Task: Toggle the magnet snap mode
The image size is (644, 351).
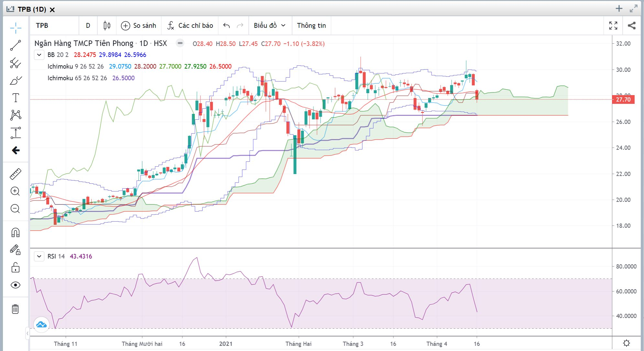Action: (15, 232)
